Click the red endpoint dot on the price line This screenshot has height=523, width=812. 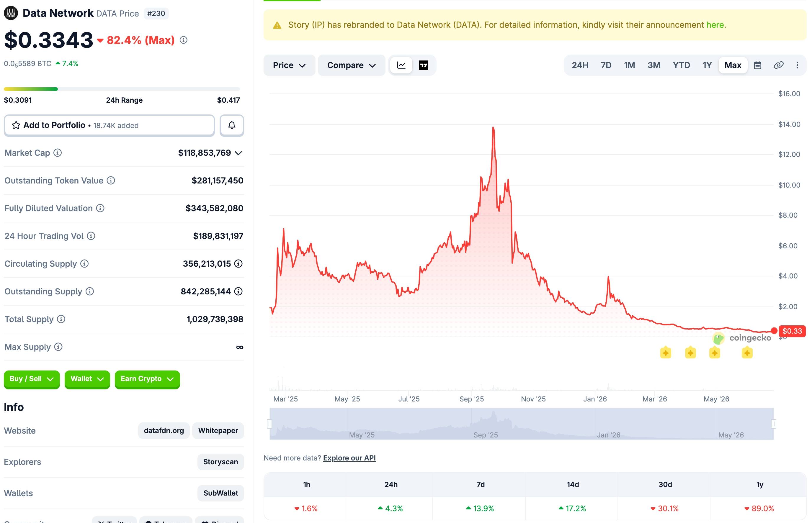coord(774,331)
